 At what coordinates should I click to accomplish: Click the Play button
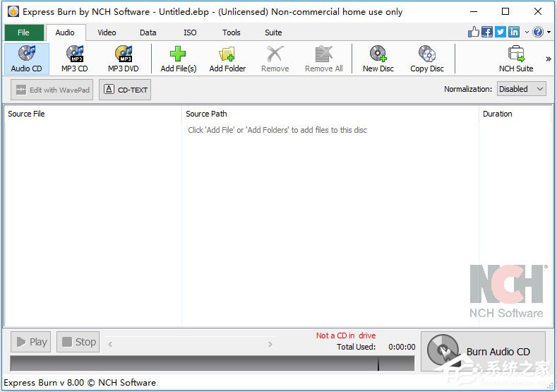[x=31, y=342]
